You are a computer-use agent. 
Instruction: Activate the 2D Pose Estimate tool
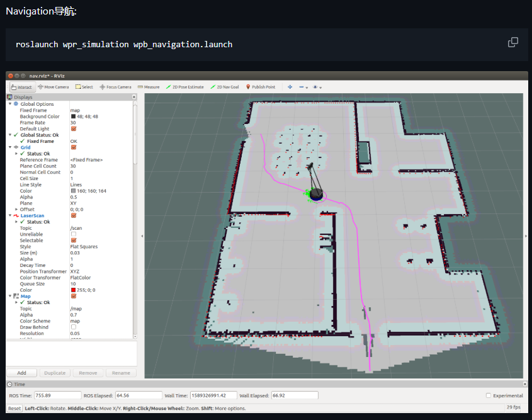pyautogui.click(x=185, y=87)
